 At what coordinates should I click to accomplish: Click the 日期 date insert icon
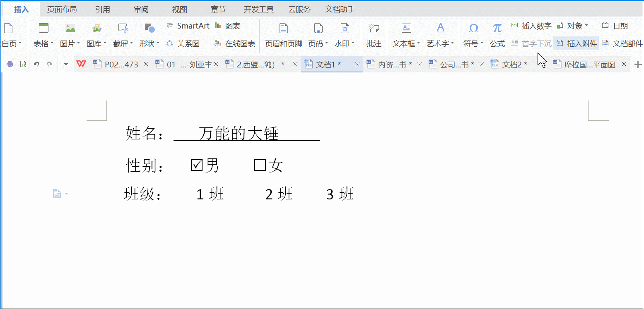pos(617,25)
